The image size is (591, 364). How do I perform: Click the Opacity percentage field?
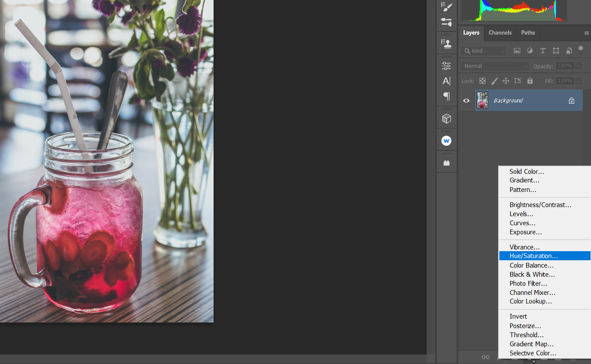[565, 66]
